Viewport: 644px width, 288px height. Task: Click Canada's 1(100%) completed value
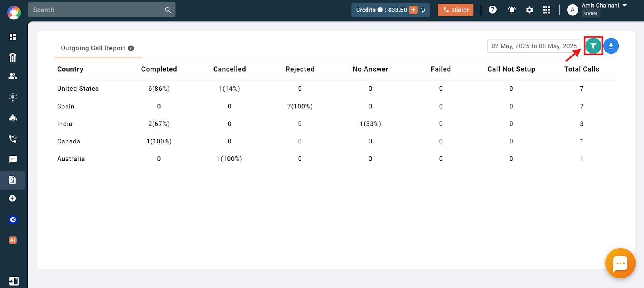pyautogui.click(x=159, y=141)
